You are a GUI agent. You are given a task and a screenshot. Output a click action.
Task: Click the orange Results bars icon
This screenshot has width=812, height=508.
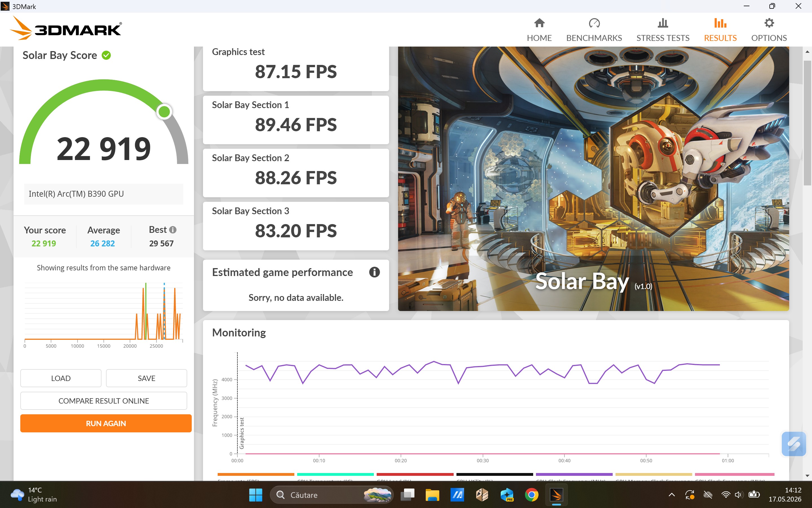click(x=720, y=23)
